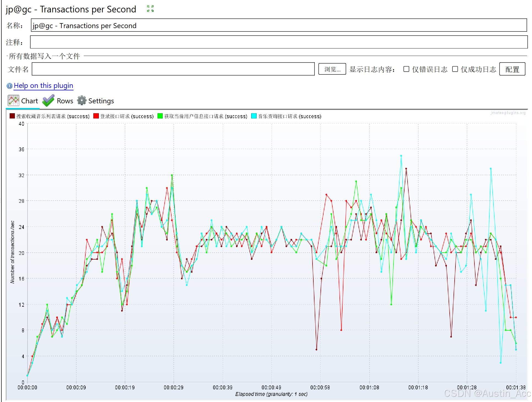
Task: Select the Chart tab label
Action: click(29, 101)
